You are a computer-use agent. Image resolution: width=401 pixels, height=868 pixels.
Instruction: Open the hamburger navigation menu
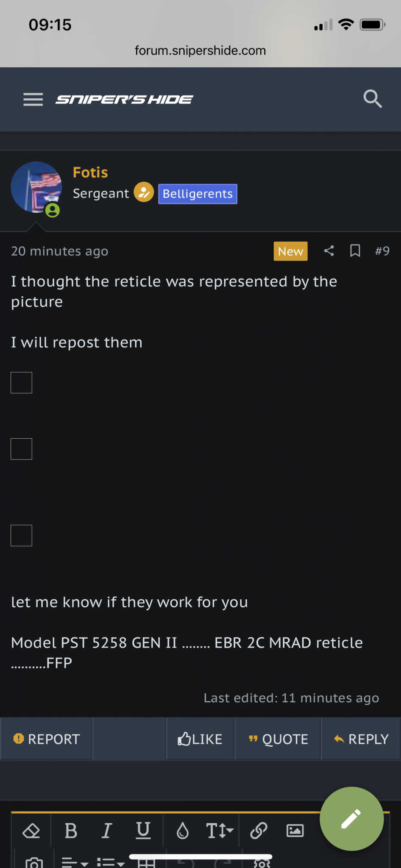tap(33, 99)
